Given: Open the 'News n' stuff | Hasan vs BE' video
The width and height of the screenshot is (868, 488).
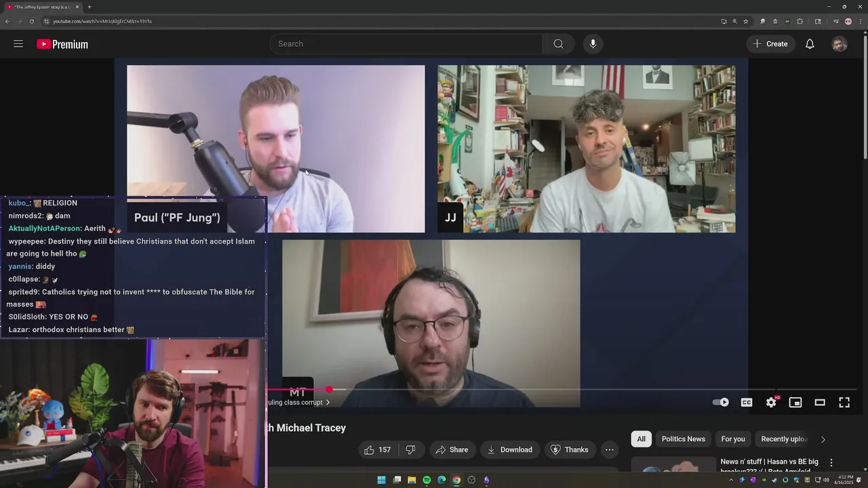Looking at the screenshot, I should coord(769,466).
